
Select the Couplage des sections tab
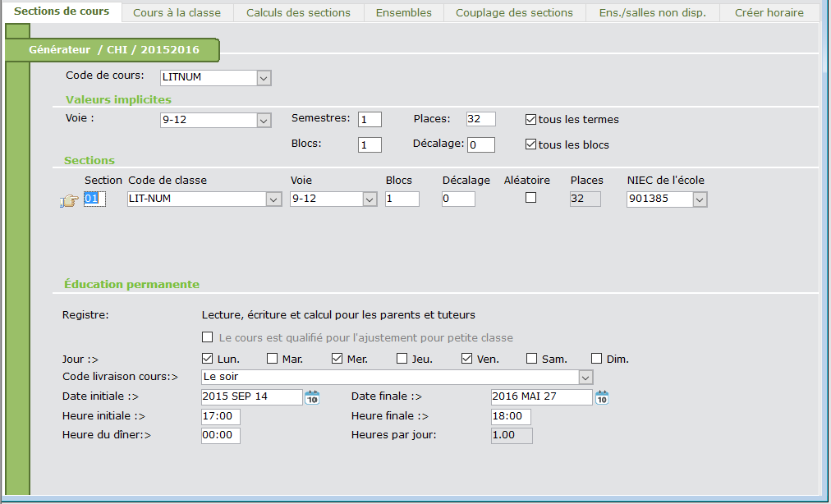514,12
